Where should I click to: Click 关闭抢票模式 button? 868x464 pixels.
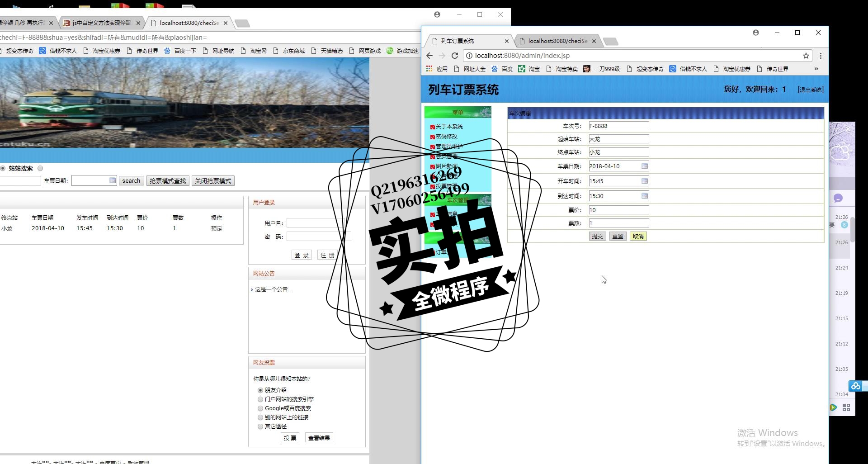click(213, 180)
